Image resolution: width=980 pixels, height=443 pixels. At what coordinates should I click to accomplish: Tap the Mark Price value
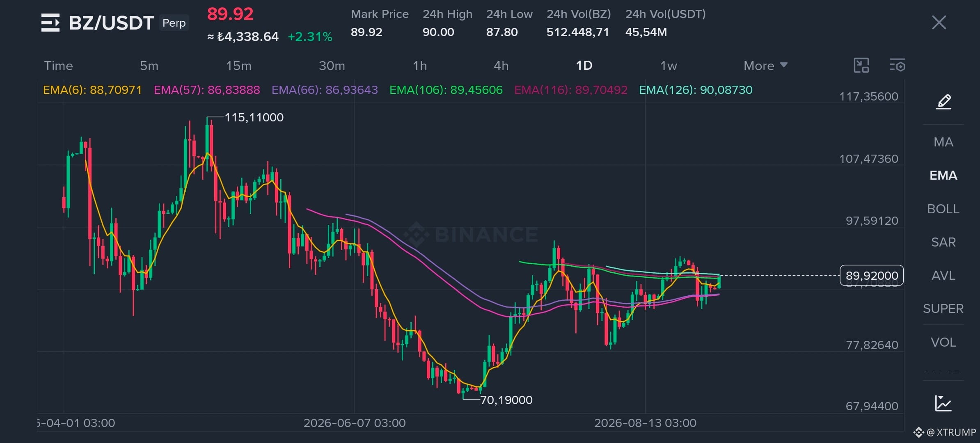click(366, 32)
